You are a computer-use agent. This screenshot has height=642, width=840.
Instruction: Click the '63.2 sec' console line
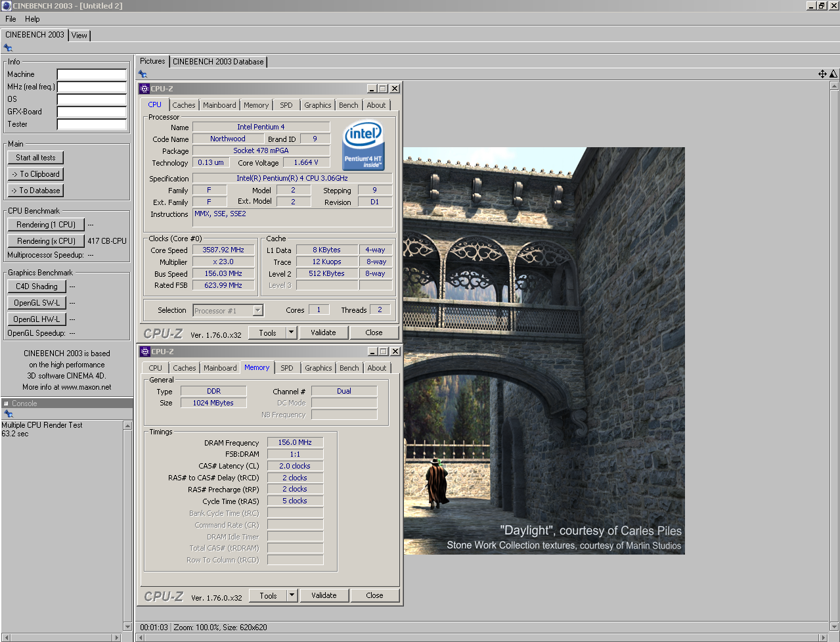(15, 434)
